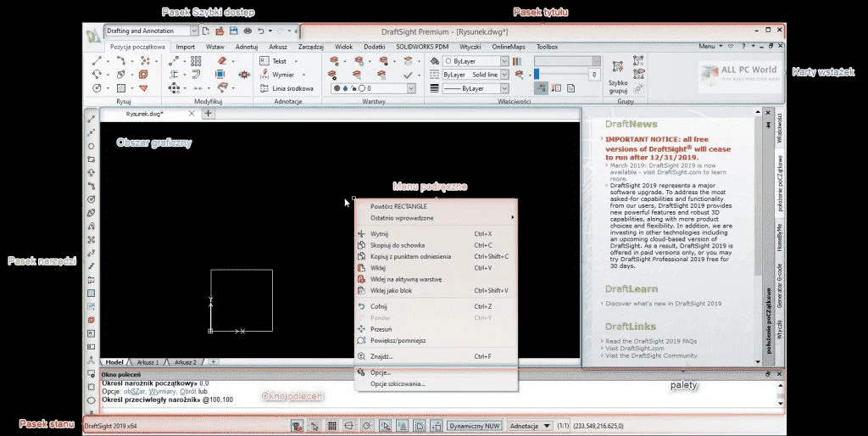The height and width of the screenshot is (436, 868).
Task: Switch to the Arkusz 1 sheet tab
Action: pyautogui.click(x=147, y=362)
